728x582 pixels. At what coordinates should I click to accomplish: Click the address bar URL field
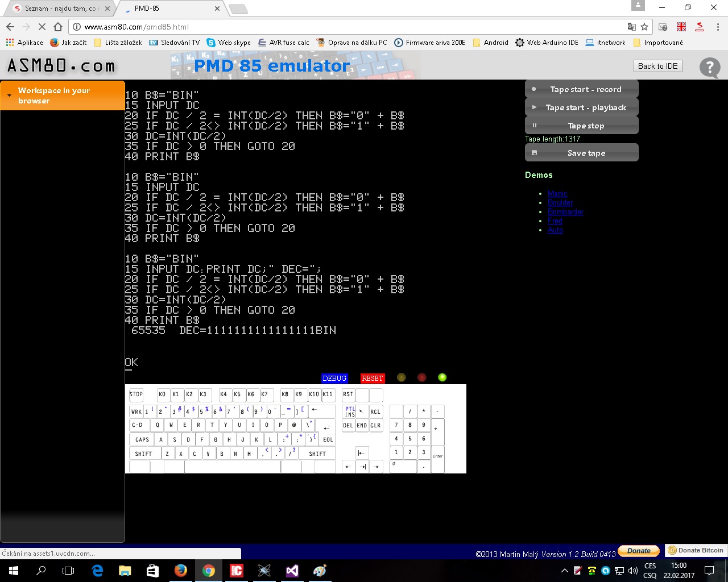pos(341,27)
